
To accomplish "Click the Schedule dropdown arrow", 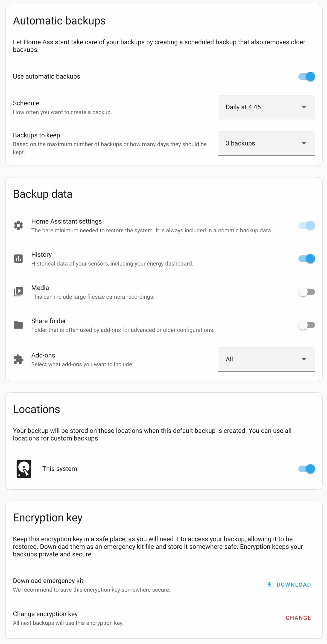I will 304,107.
